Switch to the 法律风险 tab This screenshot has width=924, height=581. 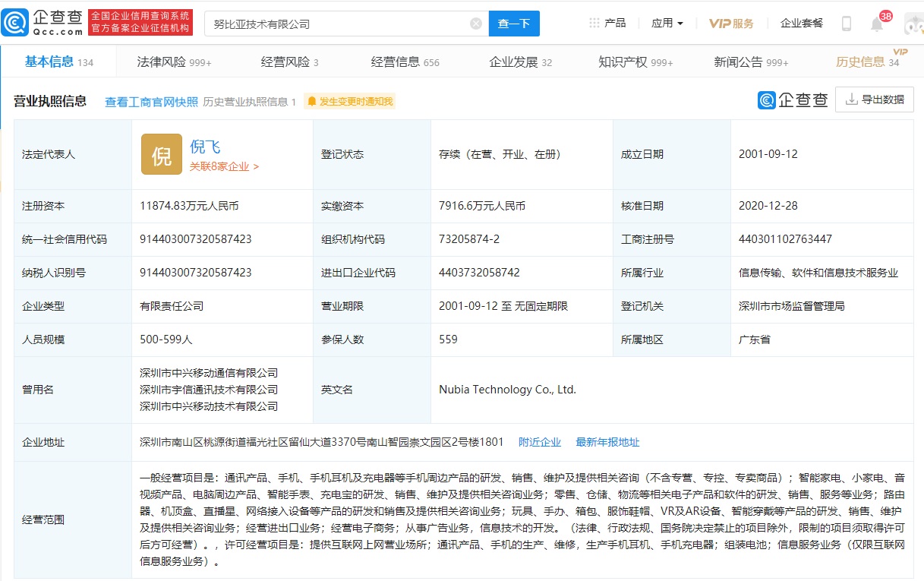tap(174, 62)
